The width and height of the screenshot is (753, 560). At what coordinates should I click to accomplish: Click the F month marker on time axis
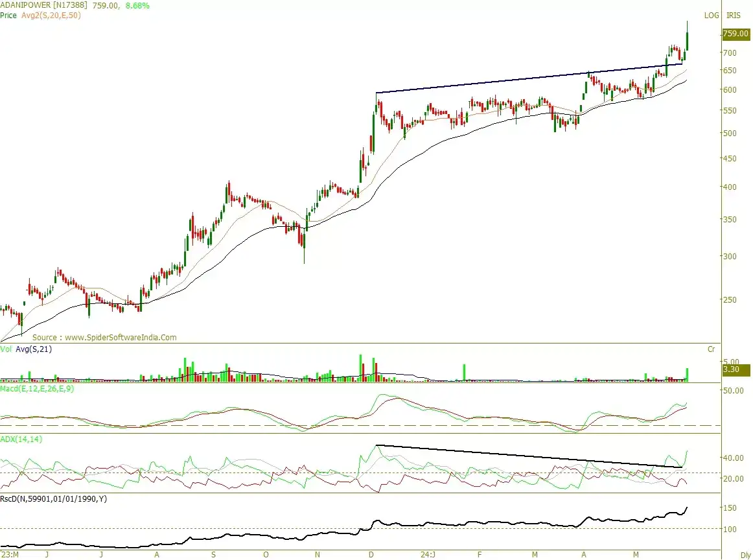pos(480,555)
